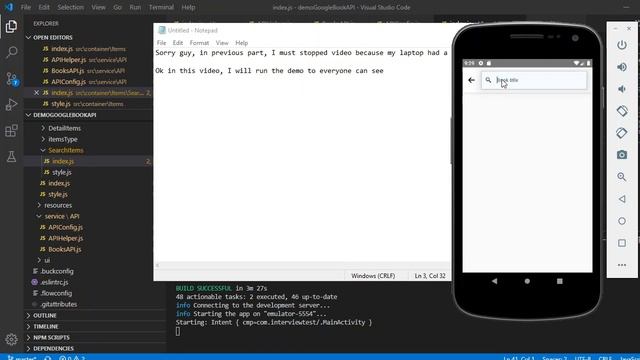Image resolution: width=640 pixels, height=360 pixels.
Task: Click errors and warnings count in status bar
Action: coord(72,358)
